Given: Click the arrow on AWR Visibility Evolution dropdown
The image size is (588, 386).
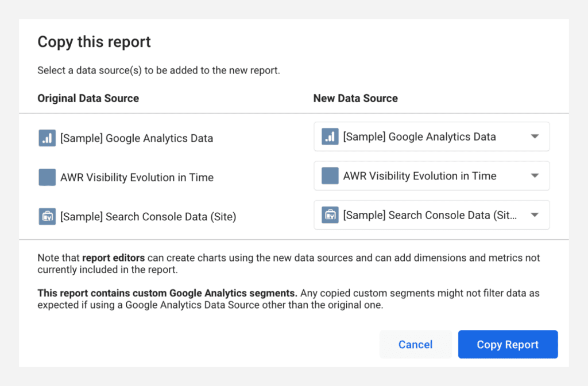Looking at the screenshot, I should 535,176.
